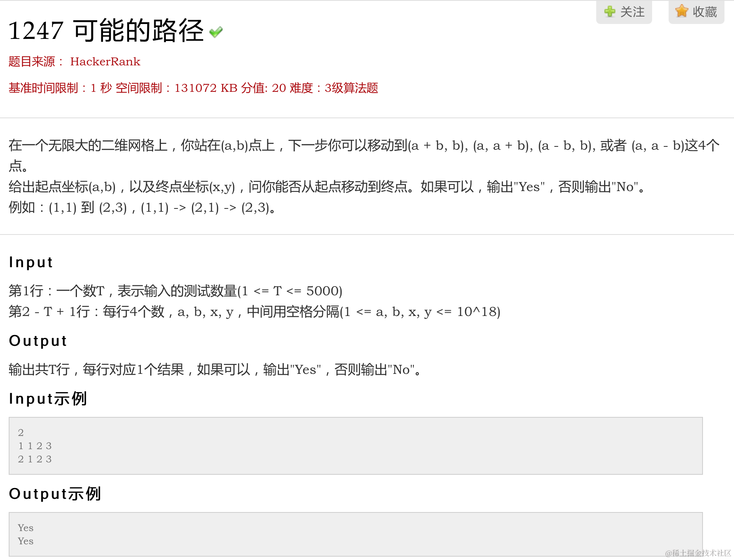The image size is (734, 560).
Task: Click the example line starting with 例如
Action: tap(142, 208)
